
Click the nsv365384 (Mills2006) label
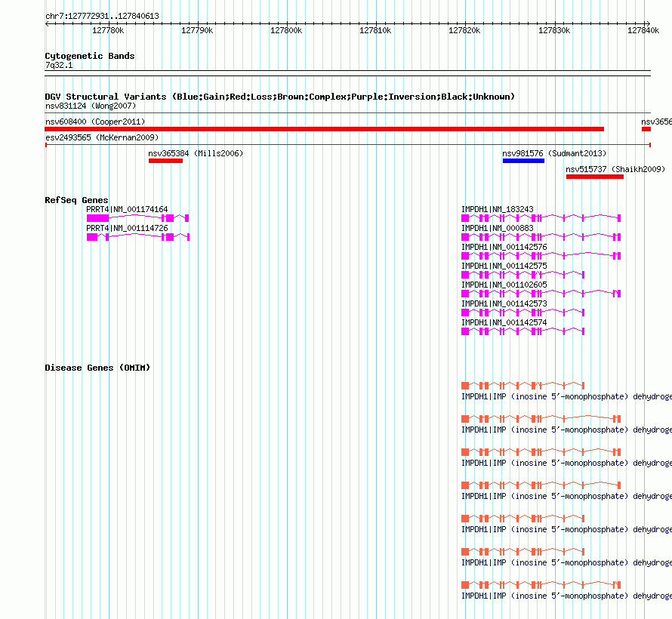pyautogui.click(x=196, y=153)
